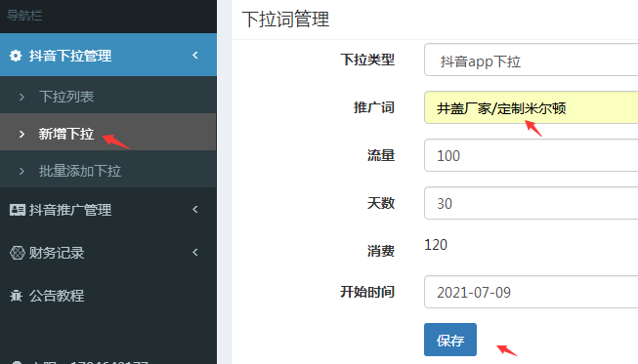Collapse the 抖音下拉管理 menu chevron
Viewport: 638px width, 364px height.
pos(195,55)
